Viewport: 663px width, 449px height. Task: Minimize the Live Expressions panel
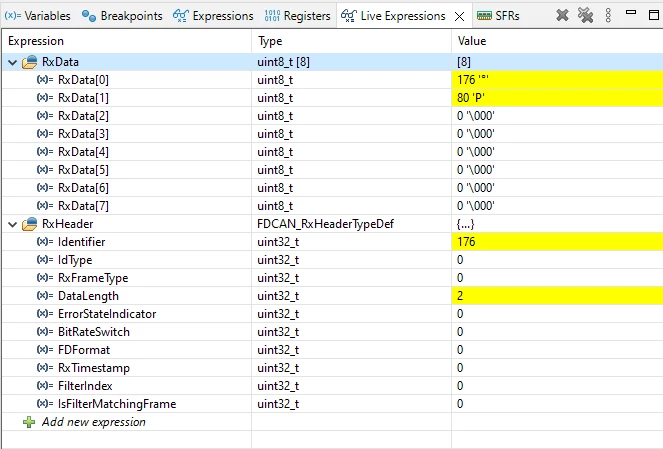pos(631,13)
